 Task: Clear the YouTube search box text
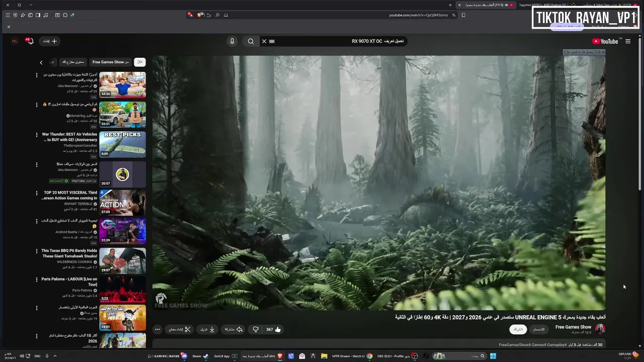pos(264,41)
